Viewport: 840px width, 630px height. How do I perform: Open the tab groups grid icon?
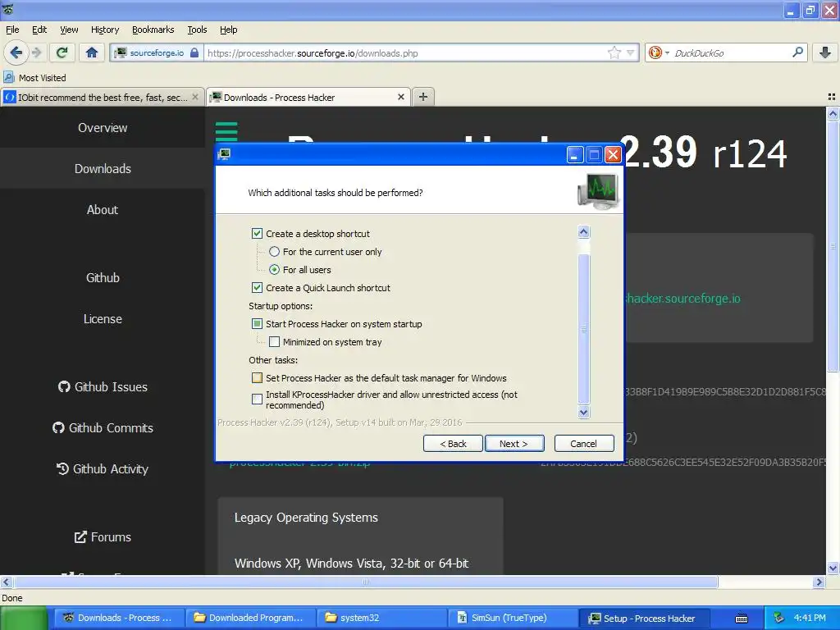[832, 97]
